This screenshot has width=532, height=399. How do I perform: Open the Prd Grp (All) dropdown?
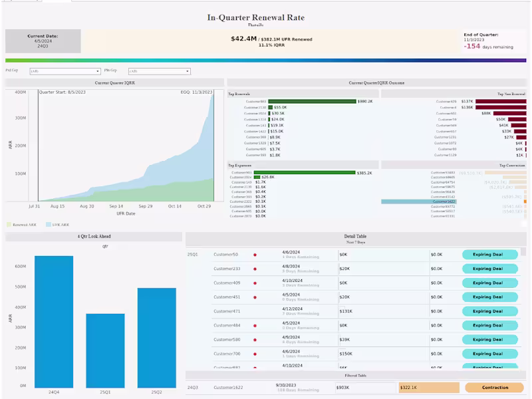65,70
